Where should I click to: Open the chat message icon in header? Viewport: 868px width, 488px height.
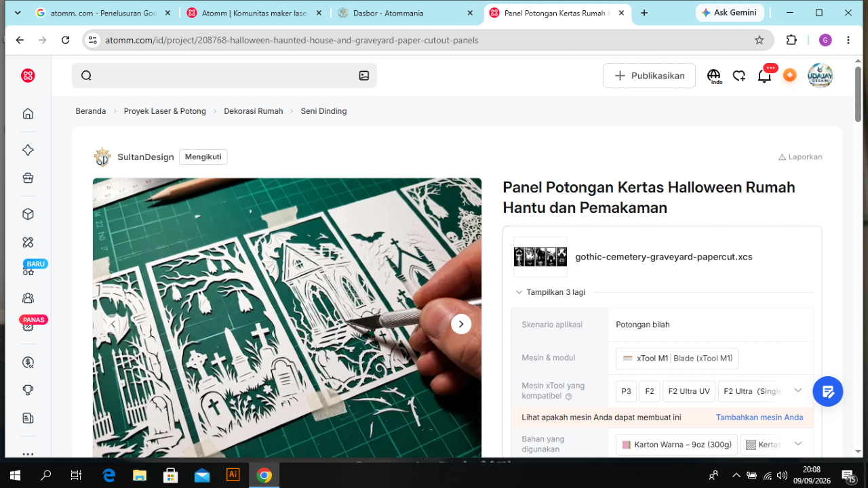(x=739, y=76)
